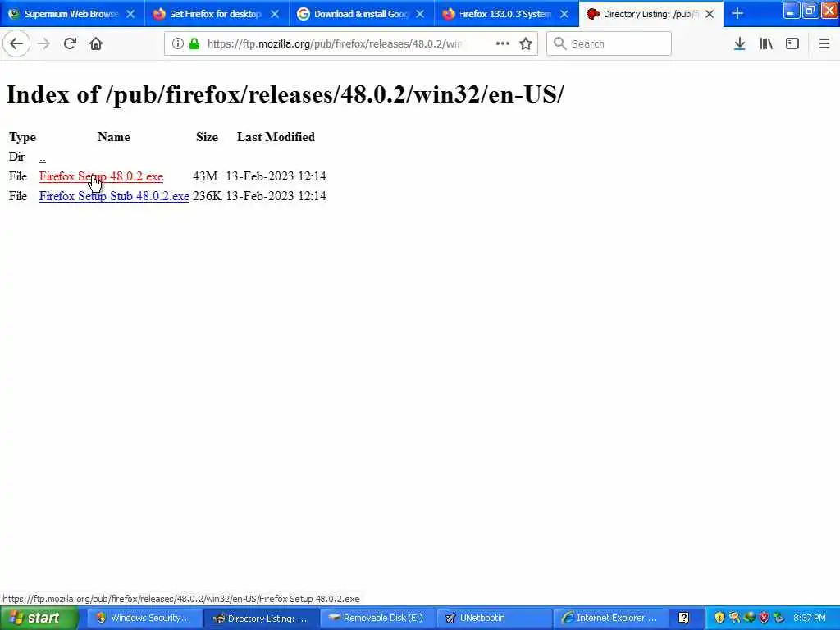Click the 8:37 PM system clock
Viewport: 840px width, 630px height.
(810, 618)
